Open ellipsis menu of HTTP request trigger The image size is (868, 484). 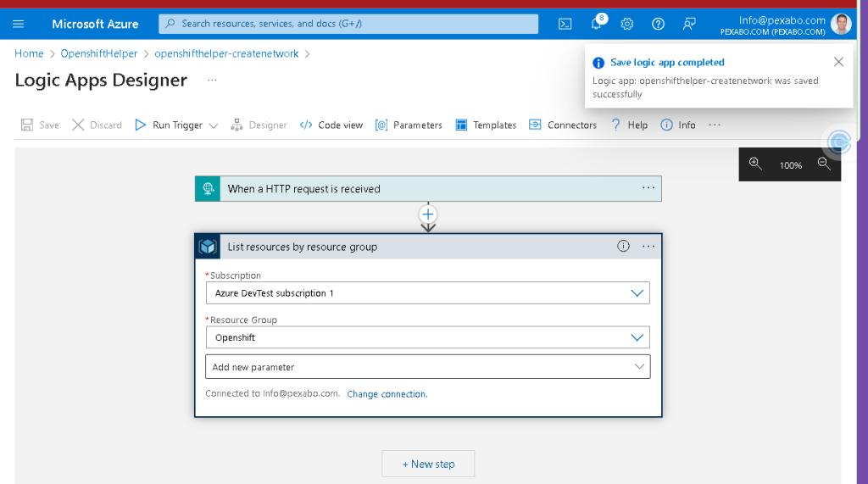(x=648, y=188)
